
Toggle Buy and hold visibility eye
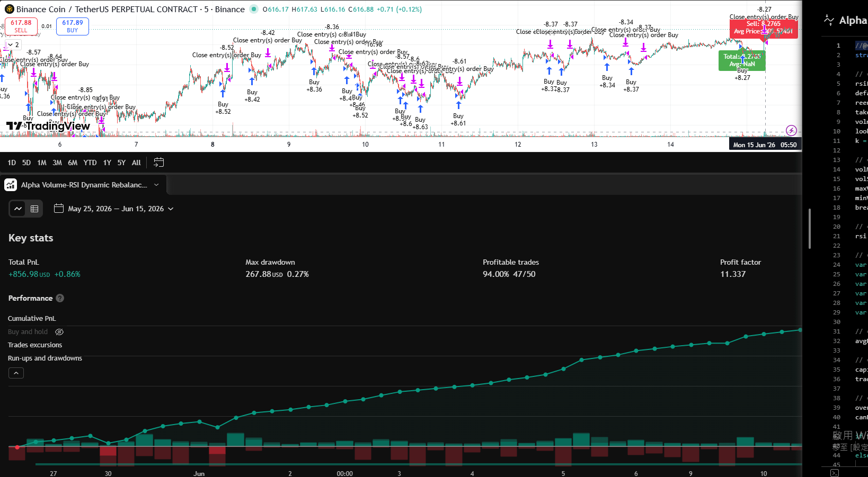pyautogui.click(x=59, y=332)
